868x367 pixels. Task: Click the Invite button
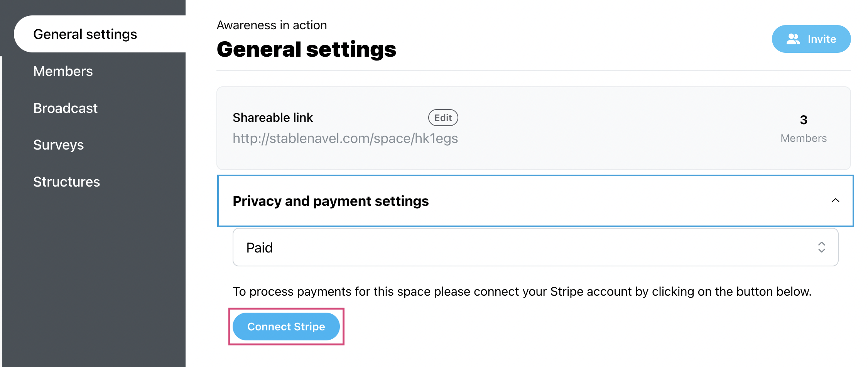tap(811, 39)
